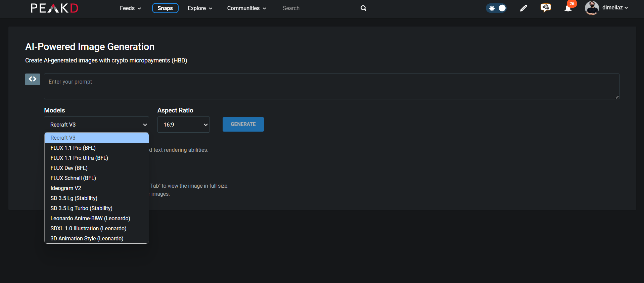
Task: Click the Aspect Ratio label
Action: coord(175,110)
